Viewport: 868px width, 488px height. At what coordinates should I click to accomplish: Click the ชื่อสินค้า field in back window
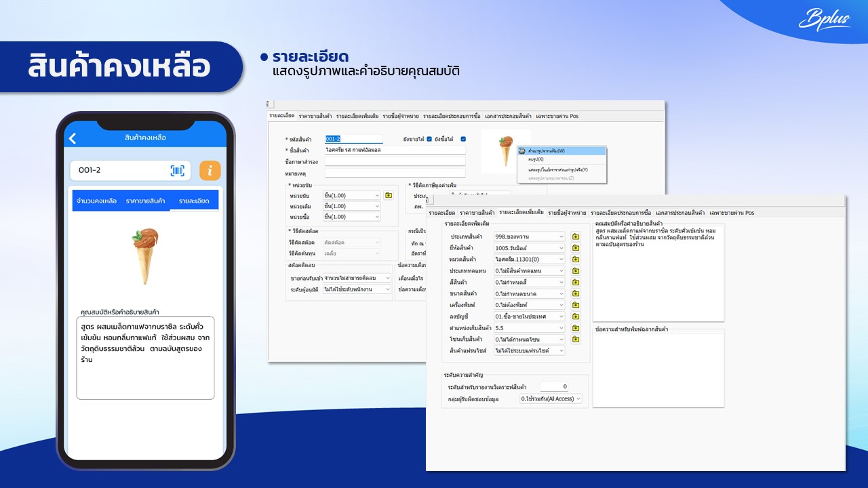pos(395,150)
